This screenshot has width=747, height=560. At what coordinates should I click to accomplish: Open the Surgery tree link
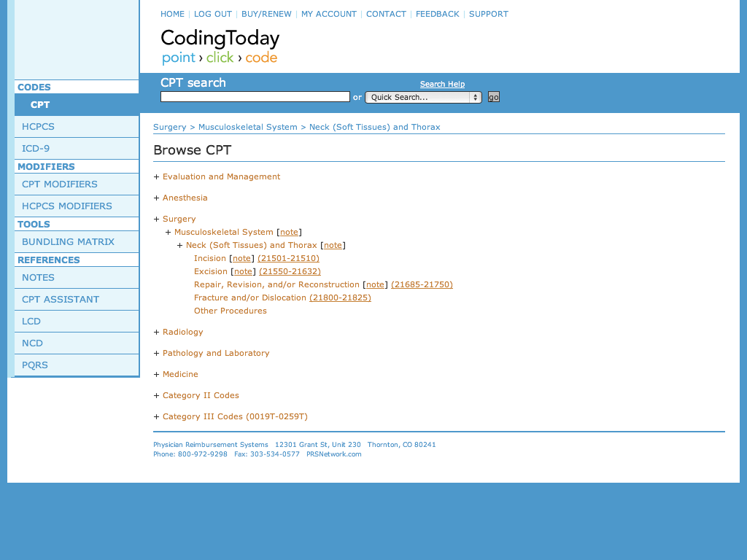point(179,219)
